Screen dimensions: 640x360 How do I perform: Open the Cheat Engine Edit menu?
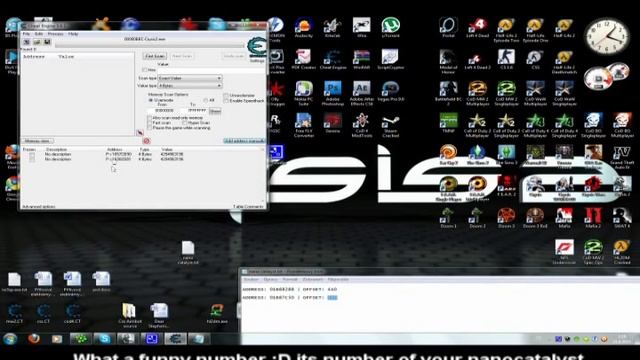[x=38, y=34]
